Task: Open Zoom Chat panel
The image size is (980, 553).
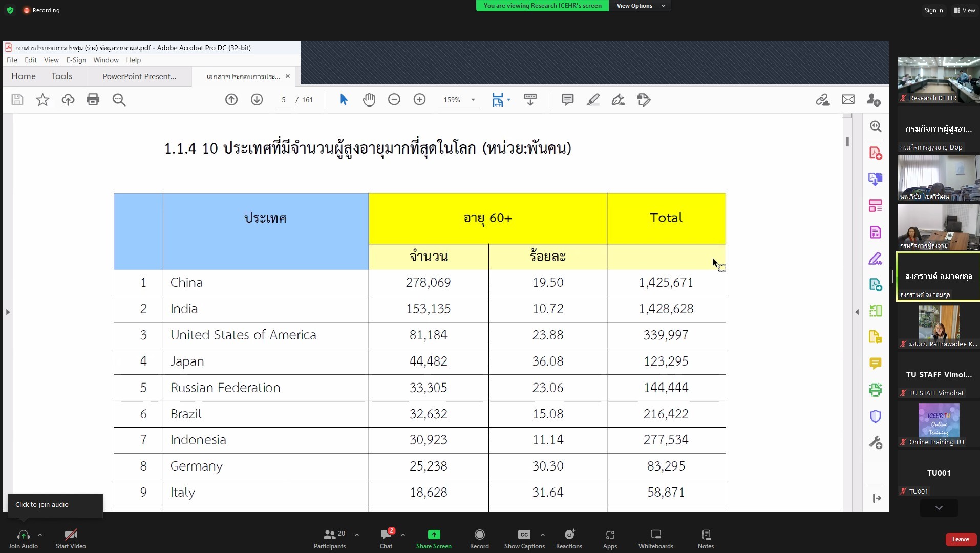Action: (x=386, y=539)
